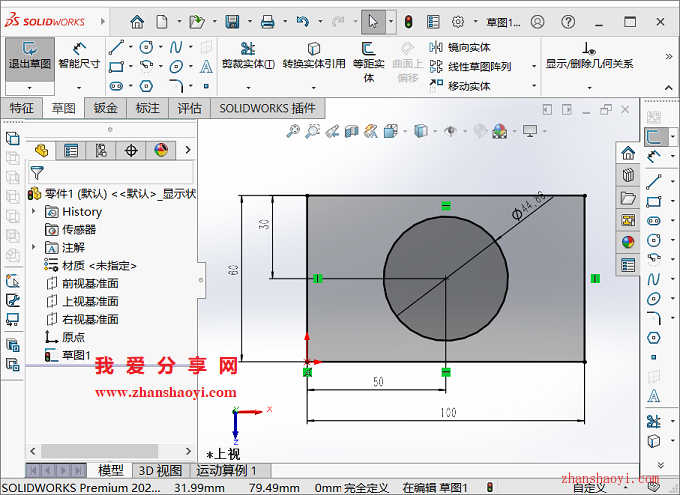Click Convert Entities (转换实体引用)
Viewport: 680px width, 495px height.
tap(314, 56)
